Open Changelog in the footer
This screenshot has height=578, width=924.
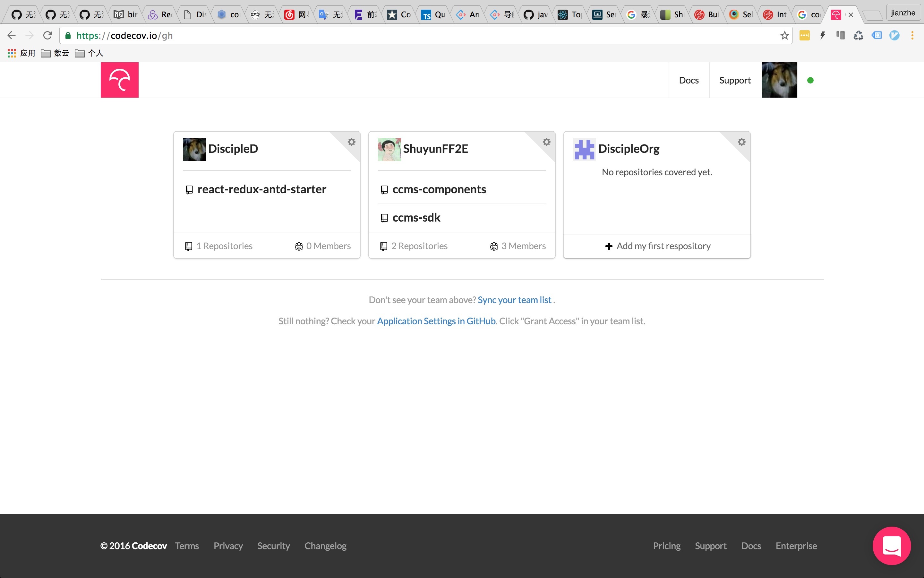325,546
